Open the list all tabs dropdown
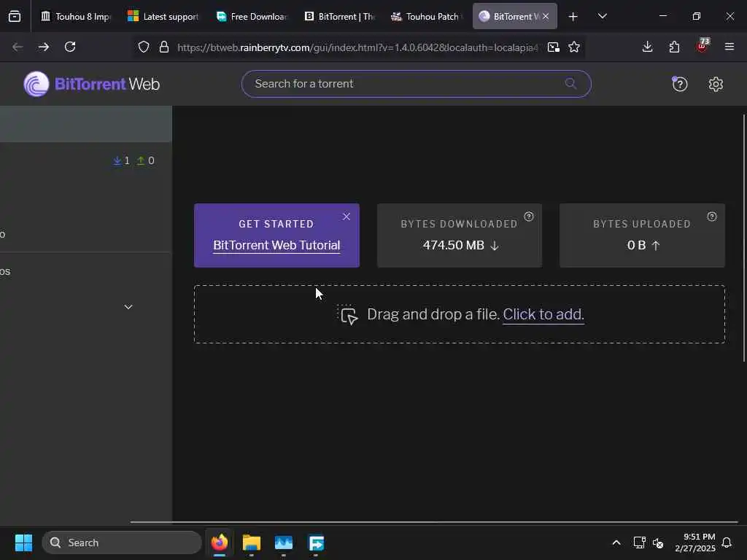Screen dimensions: 747x560 (x=602, y=17)
